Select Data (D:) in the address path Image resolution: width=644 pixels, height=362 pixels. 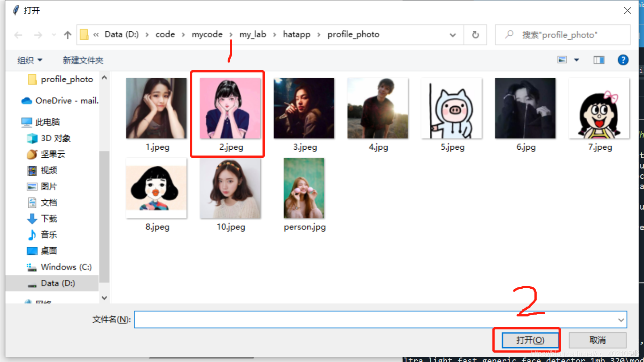coord(122,34)
